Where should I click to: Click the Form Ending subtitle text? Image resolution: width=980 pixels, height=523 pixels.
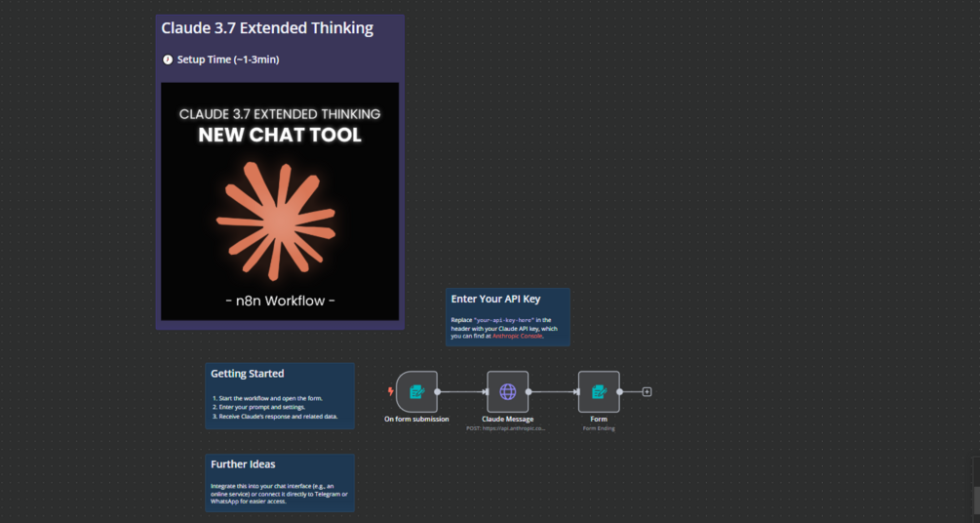click(599, 428)
